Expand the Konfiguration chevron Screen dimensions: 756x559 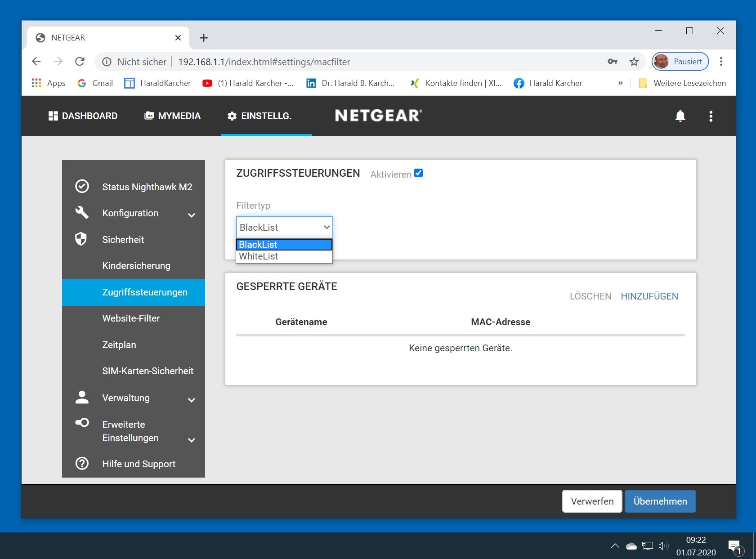192,215
